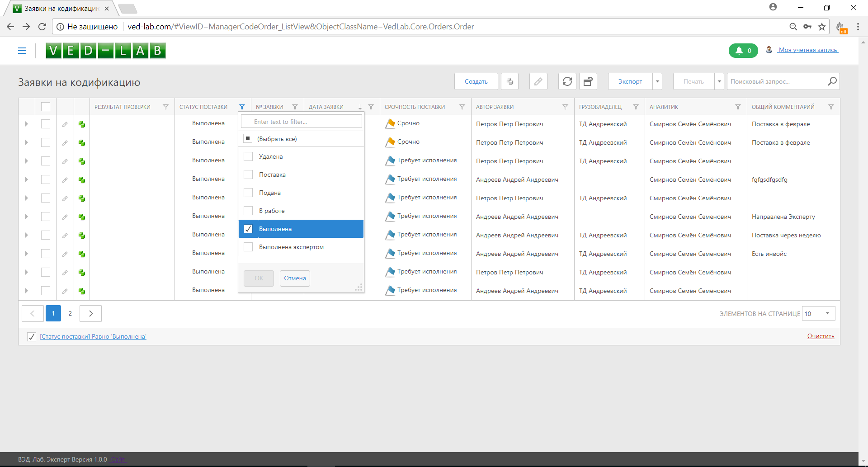This screenshot has width=868, height=467.
Task: Click Статус поставки column filter icon
Action: (242, 107)
